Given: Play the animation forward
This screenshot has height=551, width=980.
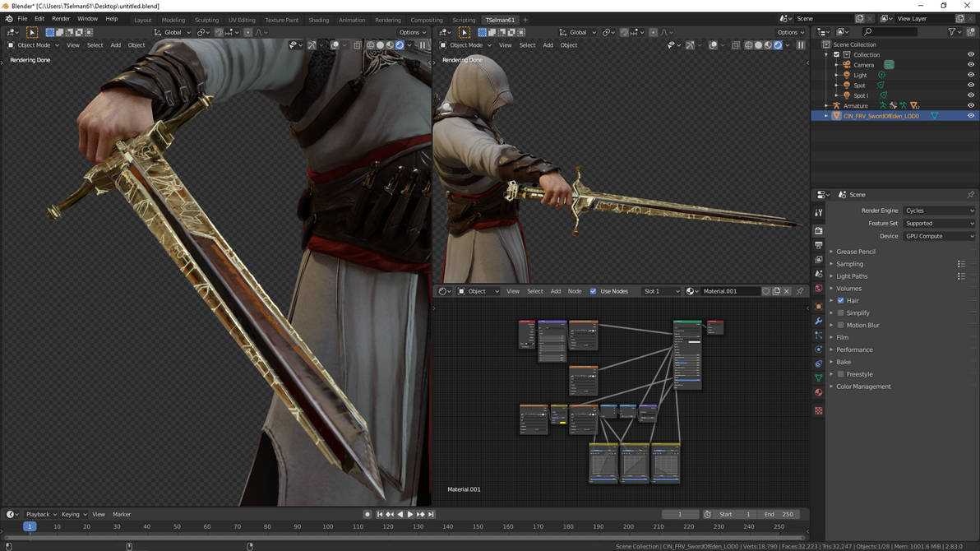Looking at the screenshot, I should (410, 514).
